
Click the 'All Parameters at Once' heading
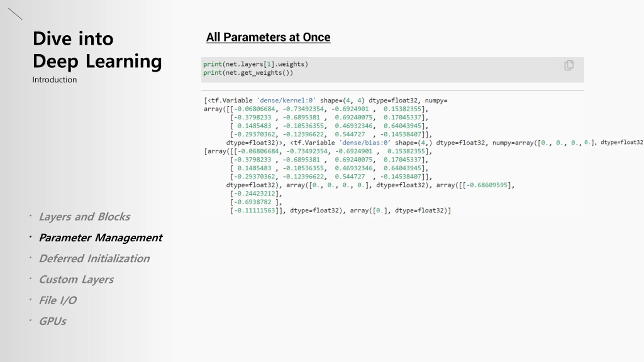pos(268,37)
